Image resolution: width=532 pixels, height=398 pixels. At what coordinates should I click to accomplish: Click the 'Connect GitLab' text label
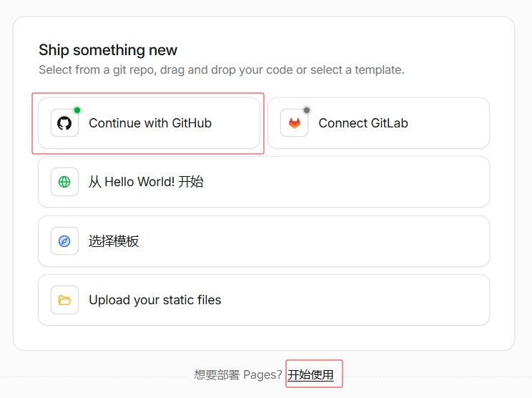point(363,123)
